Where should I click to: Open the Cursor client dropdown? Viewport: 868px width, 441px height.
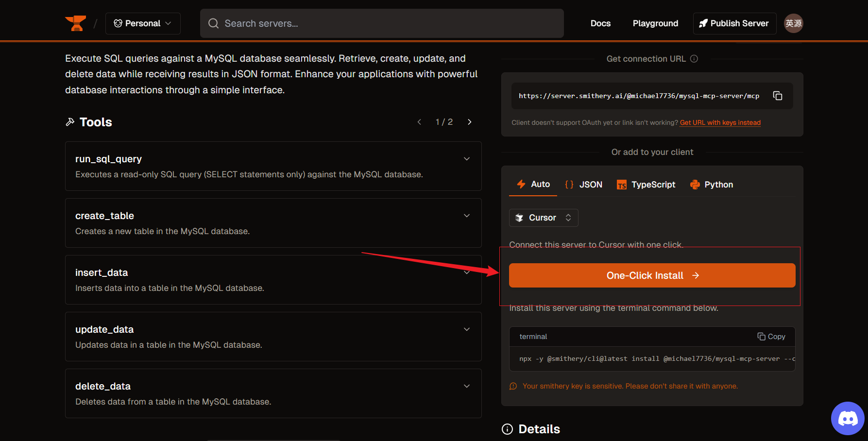point(544,218)
